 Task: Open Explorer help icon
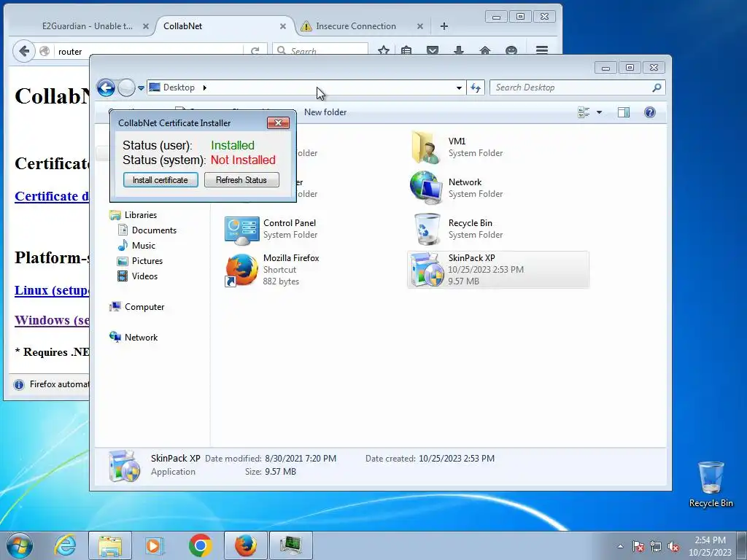[650, 112]
